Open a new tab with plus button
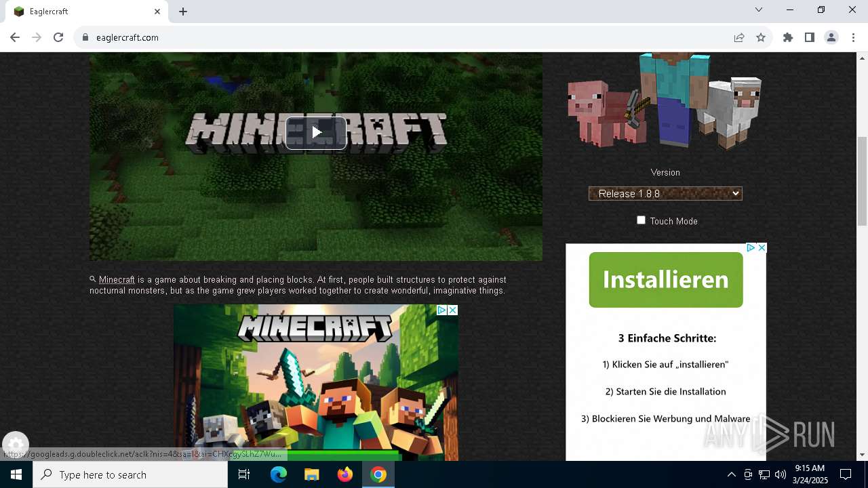 point(183,12)
